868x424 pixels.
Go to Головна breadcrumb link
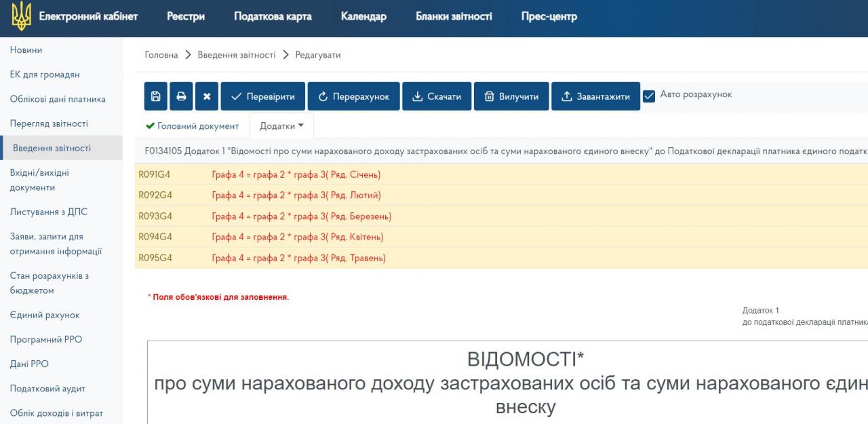pyautogui.click(x=161, y=55)
